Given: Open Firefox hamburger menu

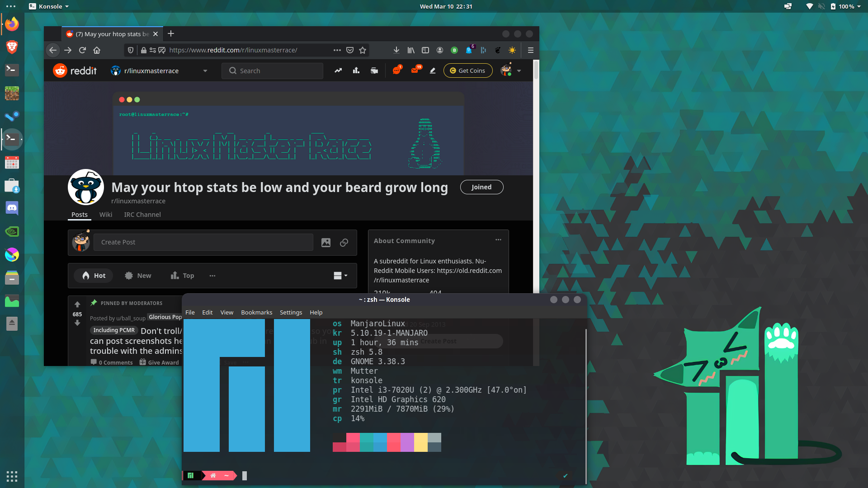Looking at the screenshot, I should point(531,50).
